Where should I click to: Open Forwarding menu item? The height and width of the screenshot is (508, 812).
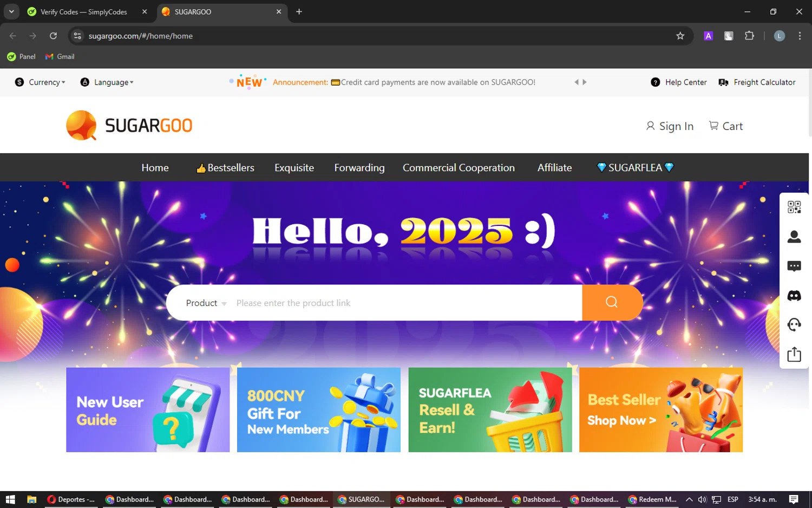coord(359,167)
